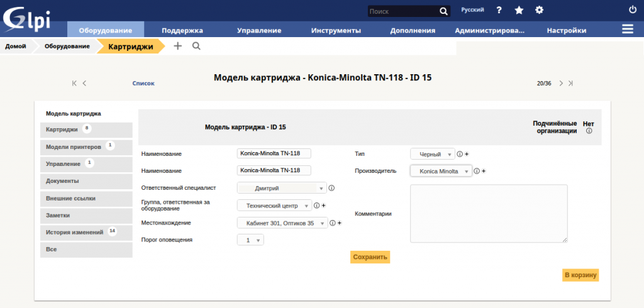Open the Настройки menu
Screen dimensions: 644x308
pos(567,30)
